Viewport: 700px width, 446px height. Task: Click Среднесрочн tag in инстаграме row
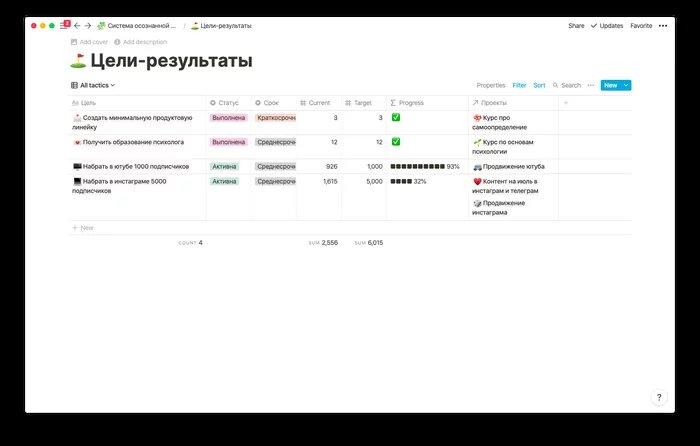[x=275, y=182]
